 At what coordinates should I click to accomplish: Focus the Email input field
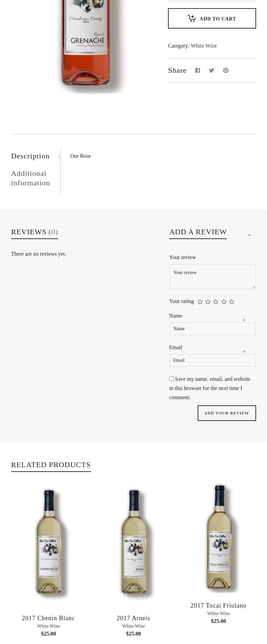pos(212,360)
